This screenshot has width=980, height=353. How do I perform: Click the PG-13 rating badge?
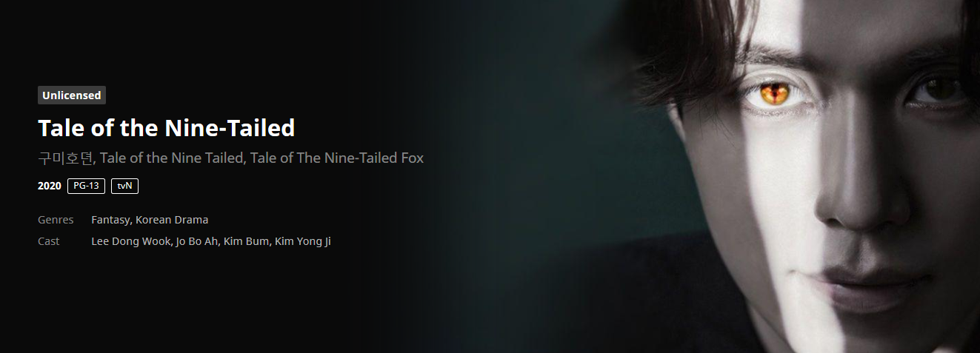(86, 186)
